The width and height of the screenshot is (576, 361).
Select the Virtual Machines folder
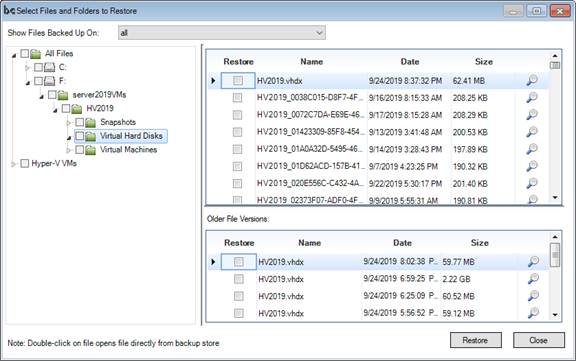tap(128, 149)
